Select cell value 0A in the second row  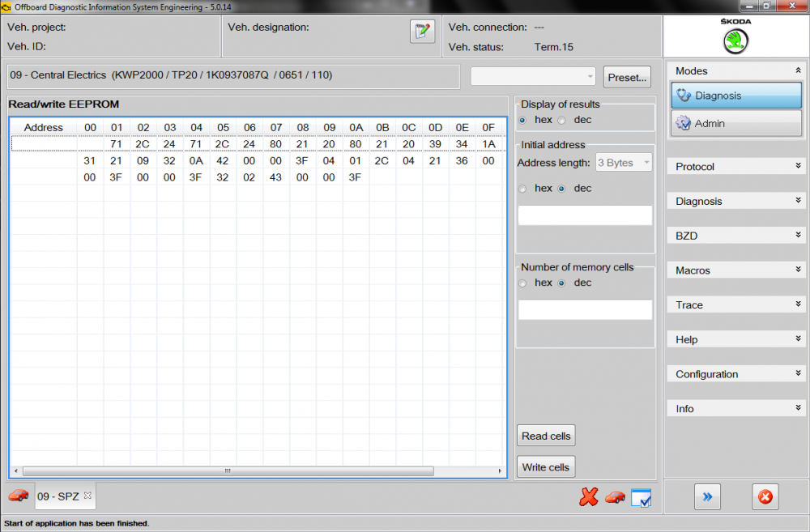tap(196, 160)
